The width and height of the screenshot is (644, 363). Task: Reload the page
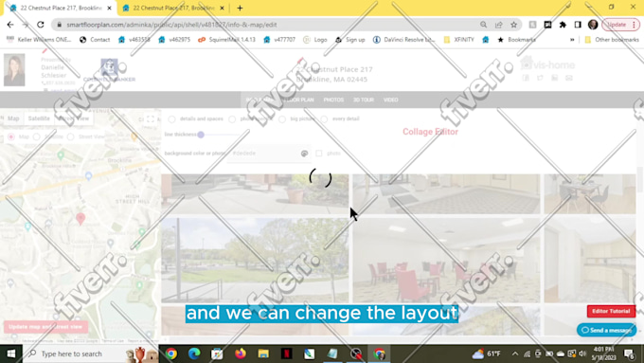tap(40, 25)
